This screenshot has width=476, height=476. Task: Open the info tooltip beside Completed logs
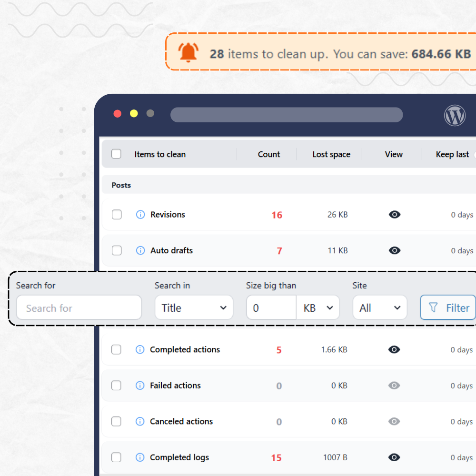(140, 457)
